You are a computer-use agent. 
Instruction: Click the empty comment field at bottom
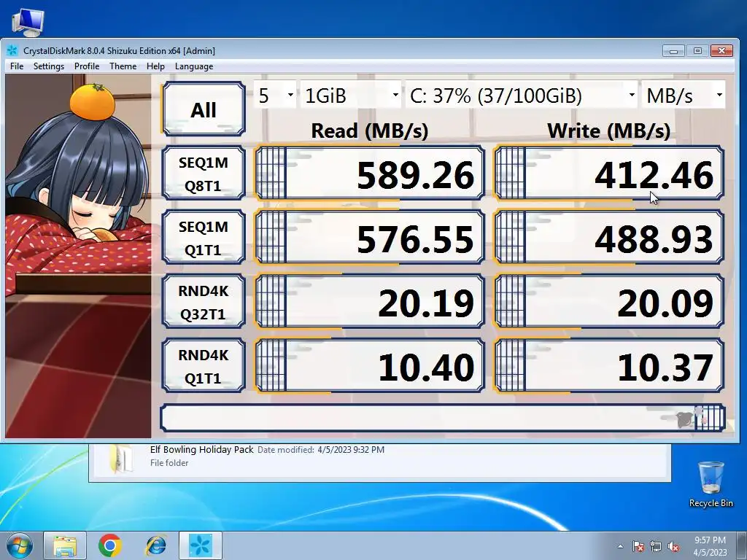coord(443,418)
